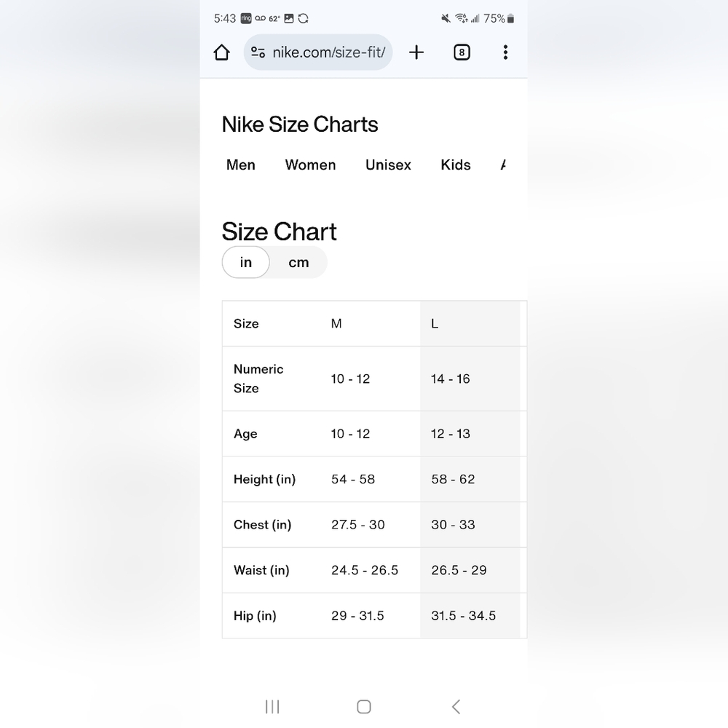The width and height of the screenshot is (728, 728).
Task: Switch to the Men size chart tab
Action: pyautogui.click(x=240, y=165)
